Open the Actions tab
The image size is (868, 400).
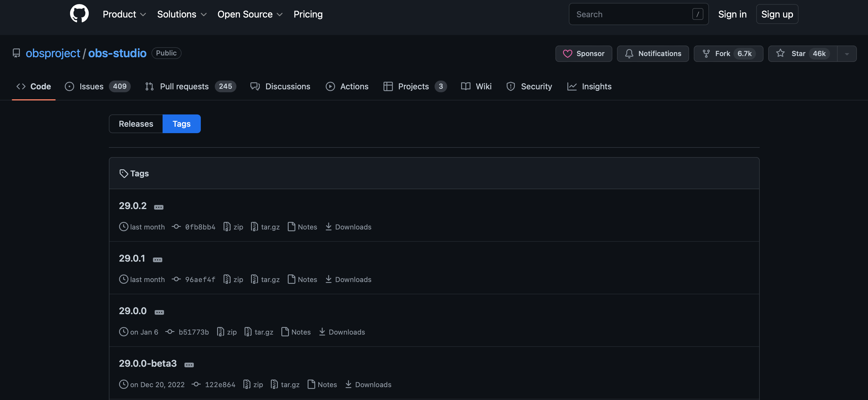click(347, 86)
